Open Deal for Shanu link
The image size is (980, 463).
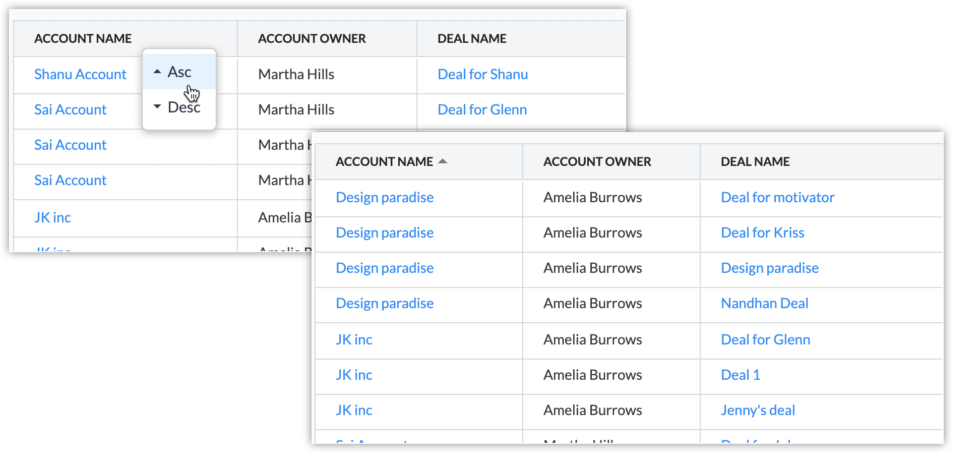482,75
